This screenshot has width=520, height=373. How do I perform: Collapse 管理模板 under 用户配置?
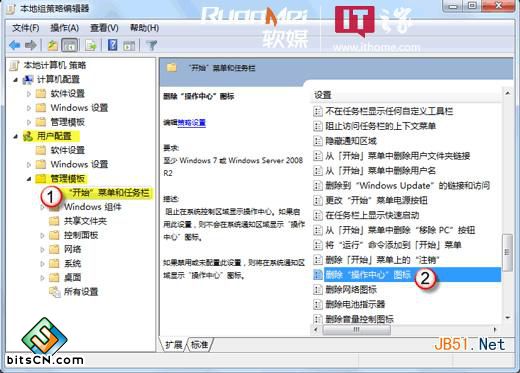coord(29,179)
